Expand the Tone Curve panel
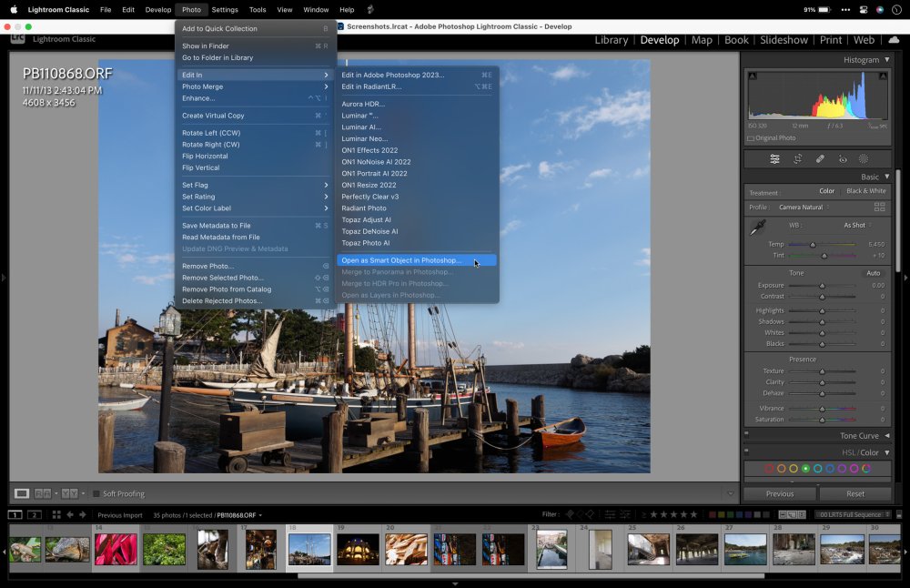Screen dimensions: 910x588 [x=886, y=436]
